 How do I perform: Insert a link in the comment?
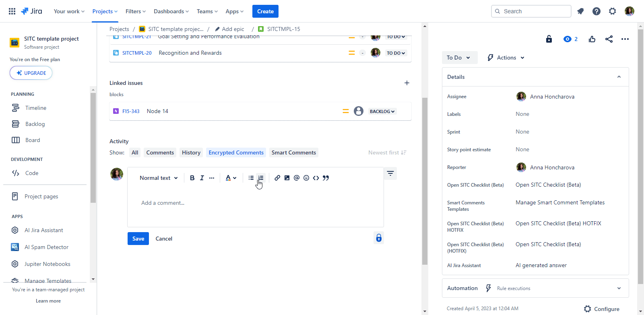(x=277, y=178)
